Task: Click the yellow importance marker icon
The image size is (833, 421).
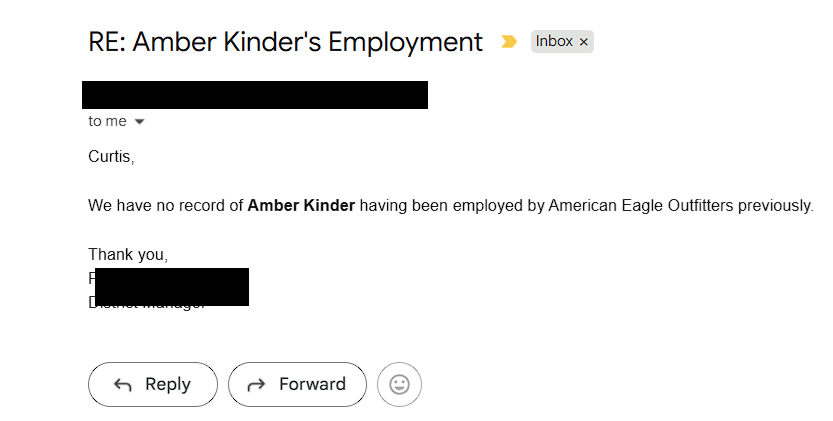Action: coord(508,41)
